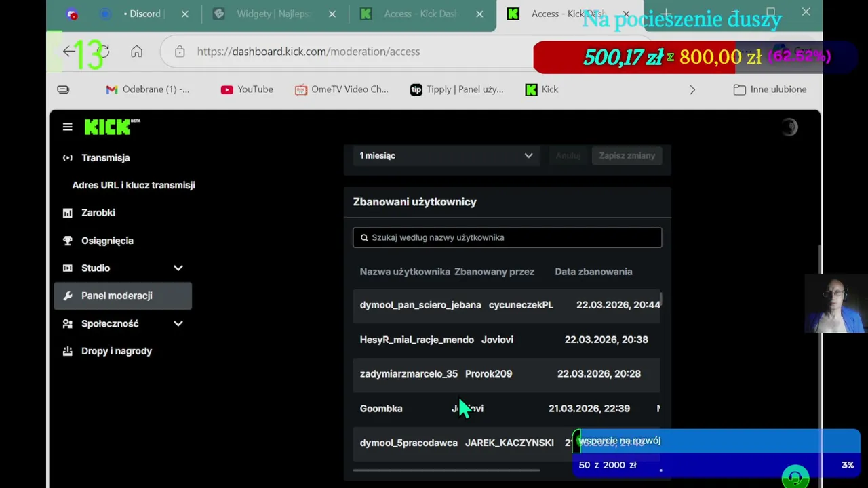Expand the Społeczność menu chevron

click(x=178, y=324)
